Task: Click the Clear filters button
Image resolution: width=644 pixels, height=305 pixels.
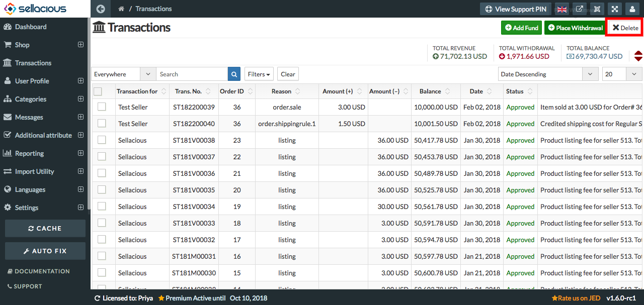Action: click(288, 74)
